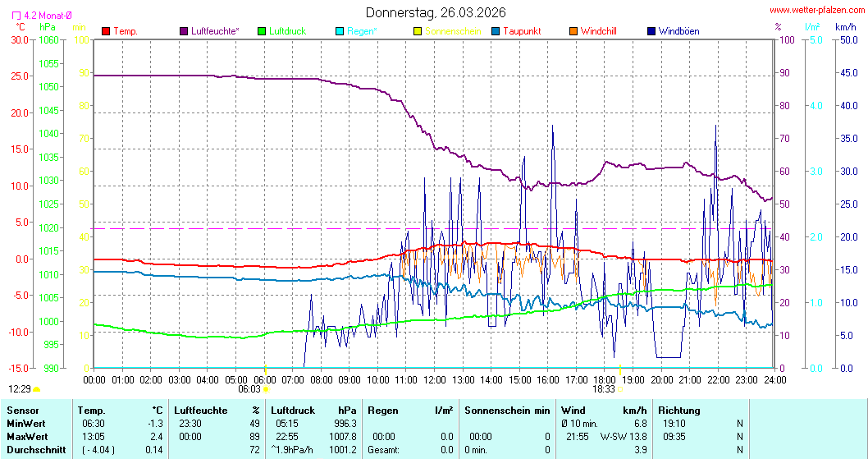868x459 pixels.
Task: Click the blue Taupunkt legend swatch
Action: [x=496, y=31]
